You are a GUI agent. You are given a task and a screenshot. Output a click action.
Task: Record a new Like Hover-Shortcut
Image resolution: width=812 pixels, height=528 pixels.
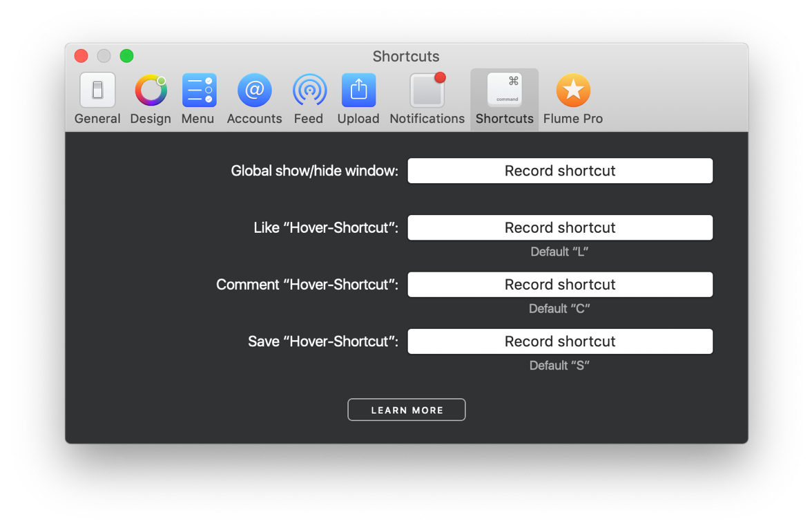[560, 227]
